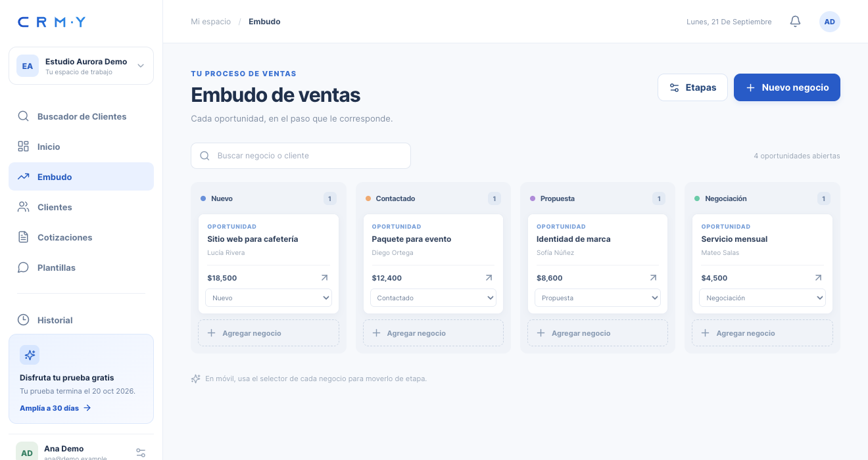Click the Cotizaciones document icon
Viewport: 868px width, 460px height.
click(x=23, y=237)
